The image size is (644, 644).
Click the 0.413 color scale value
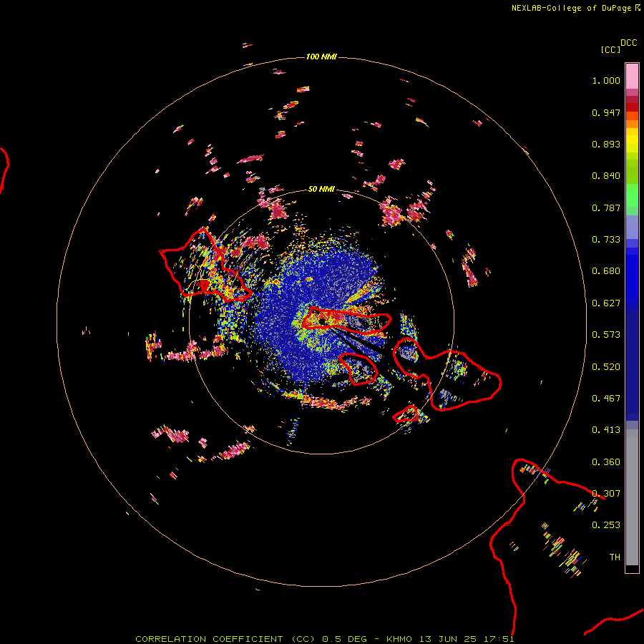click(x=606, y=430)
